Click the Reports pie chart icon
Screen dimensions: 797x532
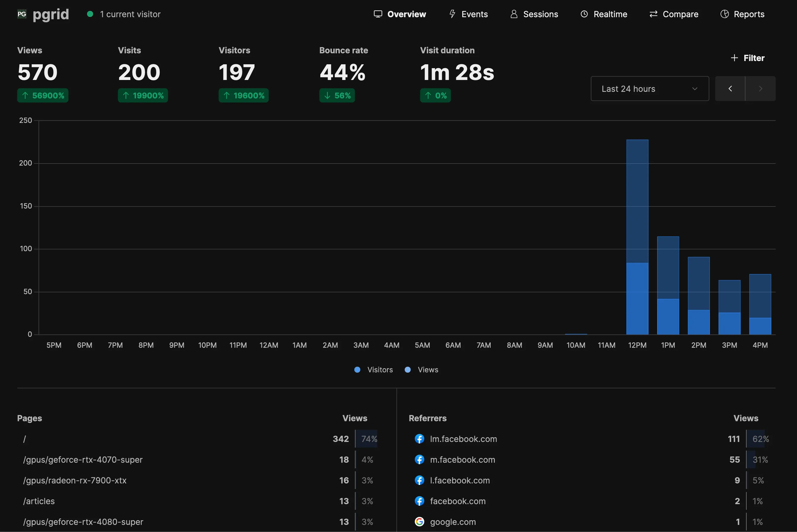(724, 14)
